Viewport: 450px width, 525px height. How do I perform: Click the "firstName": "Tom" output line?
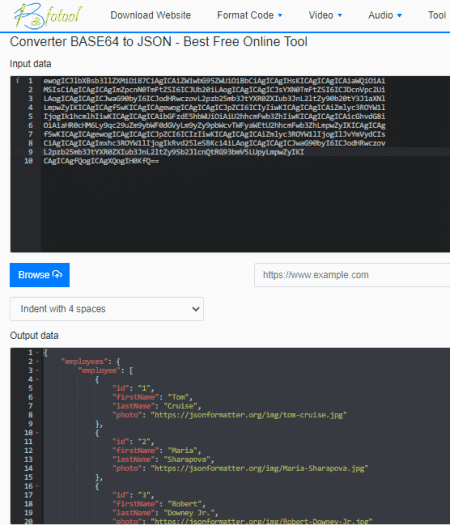click(x=152, y=397)
